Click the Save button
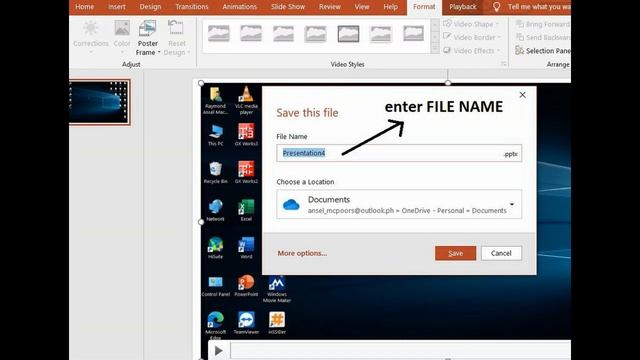 455,253
